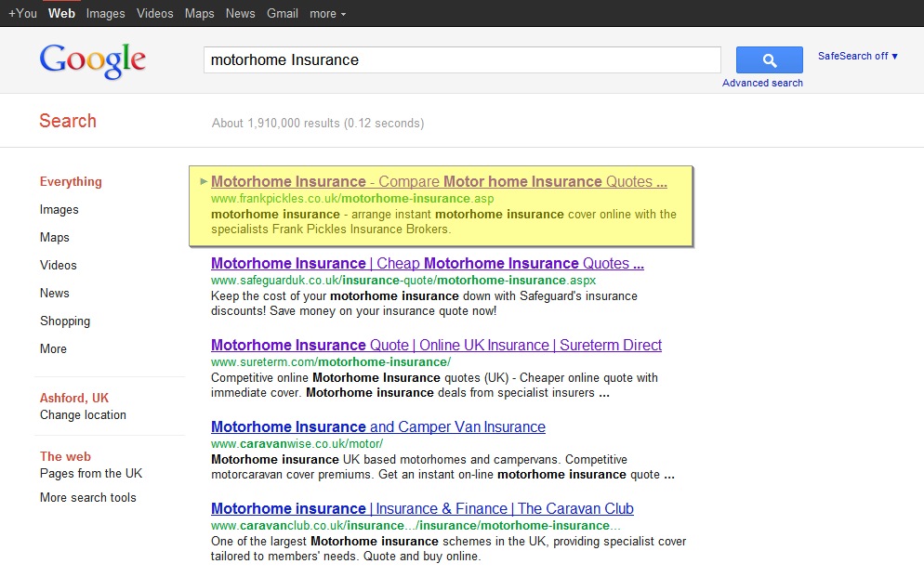Open Sureterm Direct Motorhome Insurance Quote result

(436, 345)
